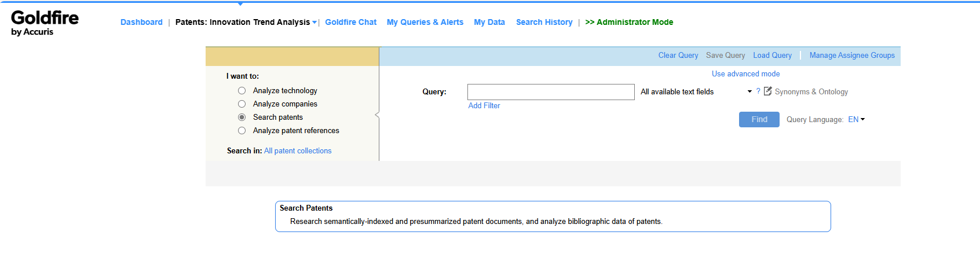
Task: Open the Synonyms & Ontology edit icon
Action: [x=768, y=91]
